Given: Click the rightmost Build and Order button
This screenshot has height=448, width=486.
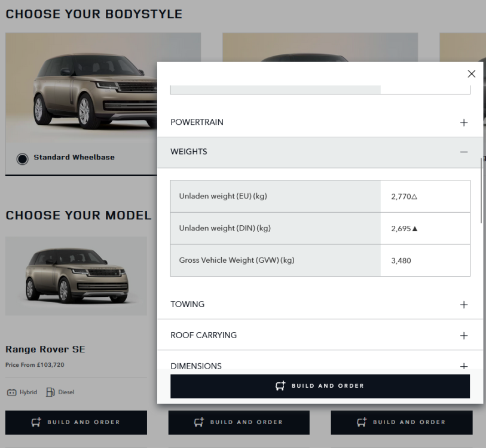Looking at the screenshot, I should pos(402,422).
